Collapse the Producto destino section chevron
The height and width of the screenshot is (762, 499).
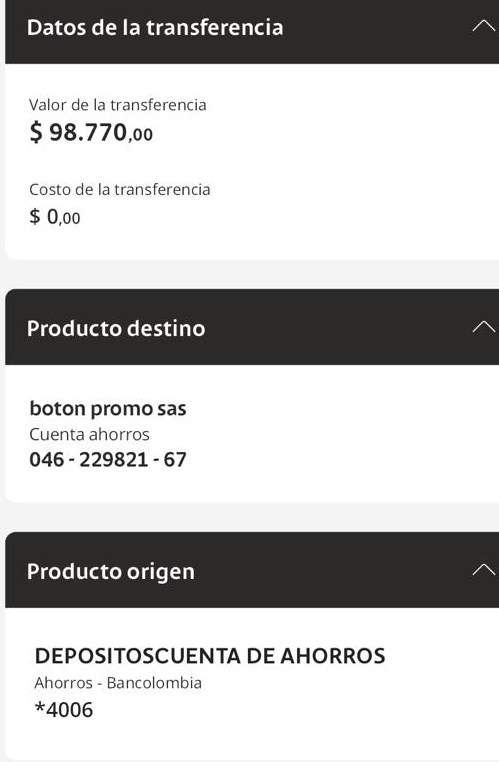pos(483,327)
